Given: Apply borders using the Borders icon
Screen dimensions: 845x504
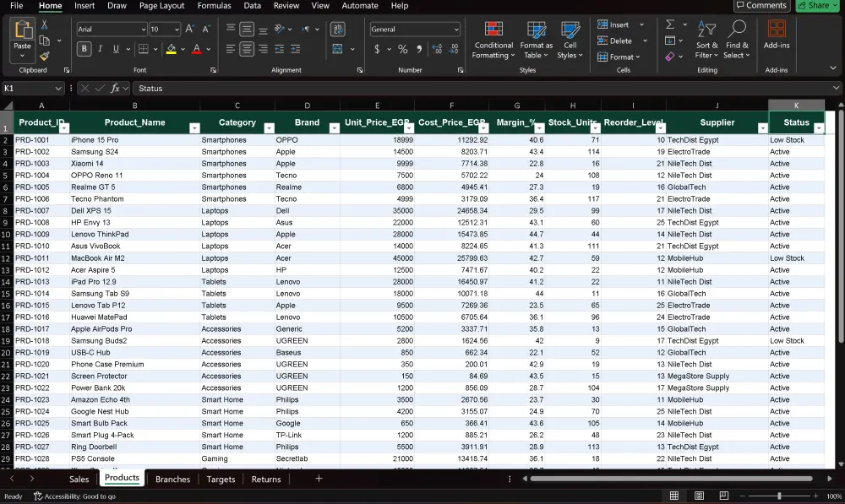Looking at the screenshot, I should point(144,49).
